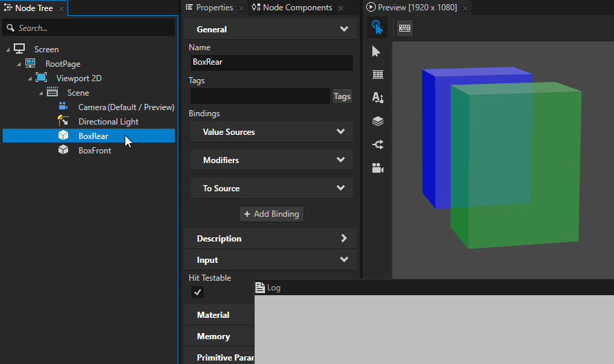Screen dimensions: 614x364
Task: Activate the grid layout tool icon
Action: click(377, 74)
